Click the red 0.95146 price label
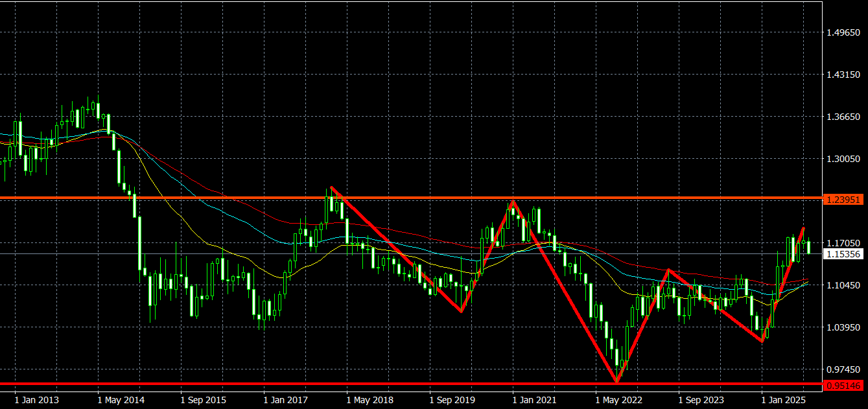868x409 pixels. 843,386
